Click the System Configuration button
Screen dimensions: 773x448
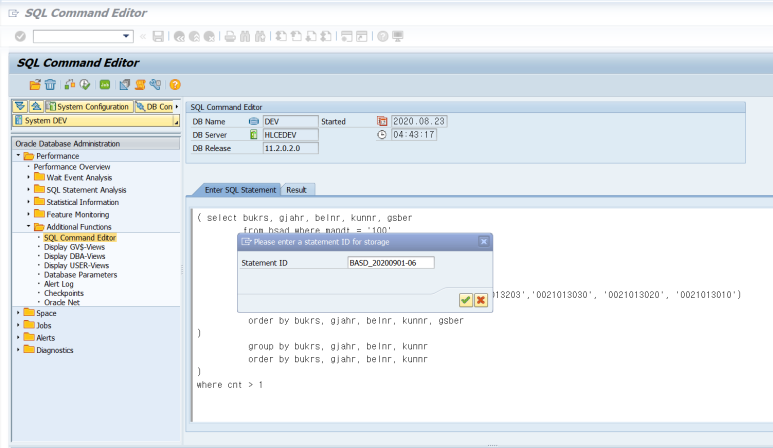point(88,106)
